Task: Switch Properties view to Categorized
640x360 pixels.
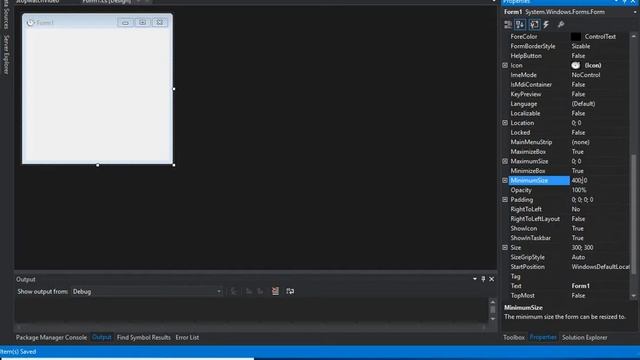Action: [508, 25]
